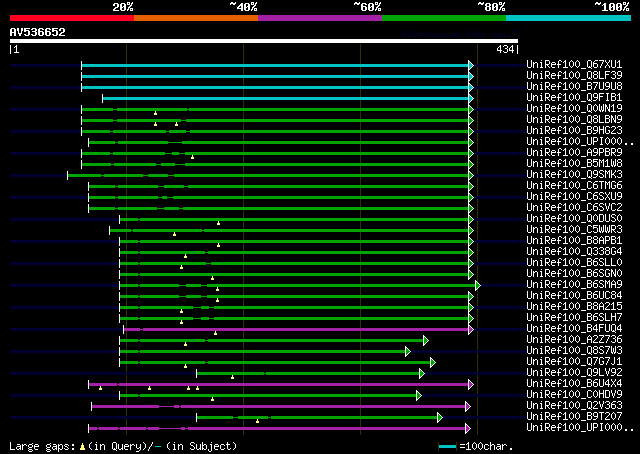Open the UniRef100_Q8LF39 hit label
640x454 pixels.
pyautogui.click(x=574, y=76)
